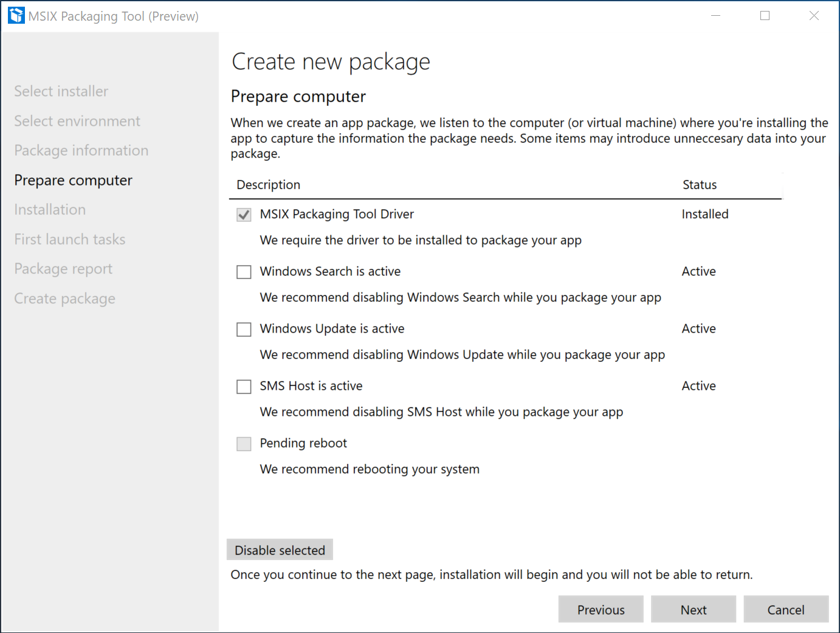Click the 'MSIX Packaging Tool Driver' label
Viewport: 840px width, 633px height.
click(x=337, y=214)
